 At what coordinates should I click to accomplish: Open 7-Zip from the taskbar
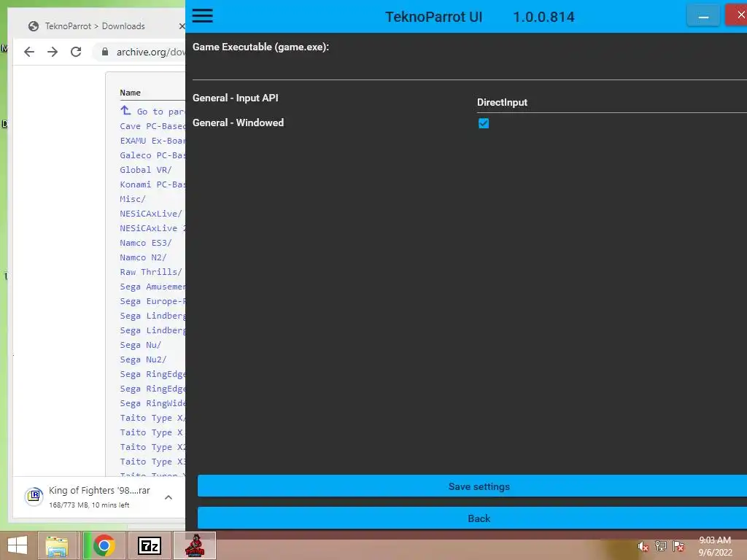pos(150,545)
